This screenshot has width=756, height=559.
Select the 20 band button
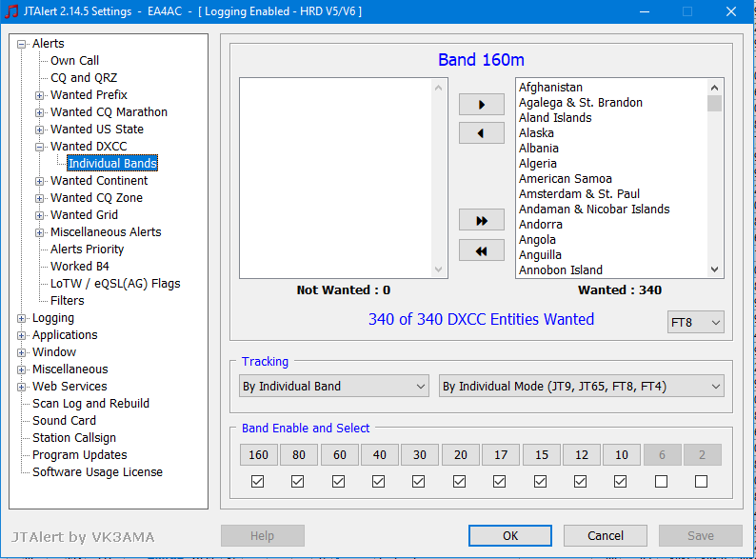460,455
